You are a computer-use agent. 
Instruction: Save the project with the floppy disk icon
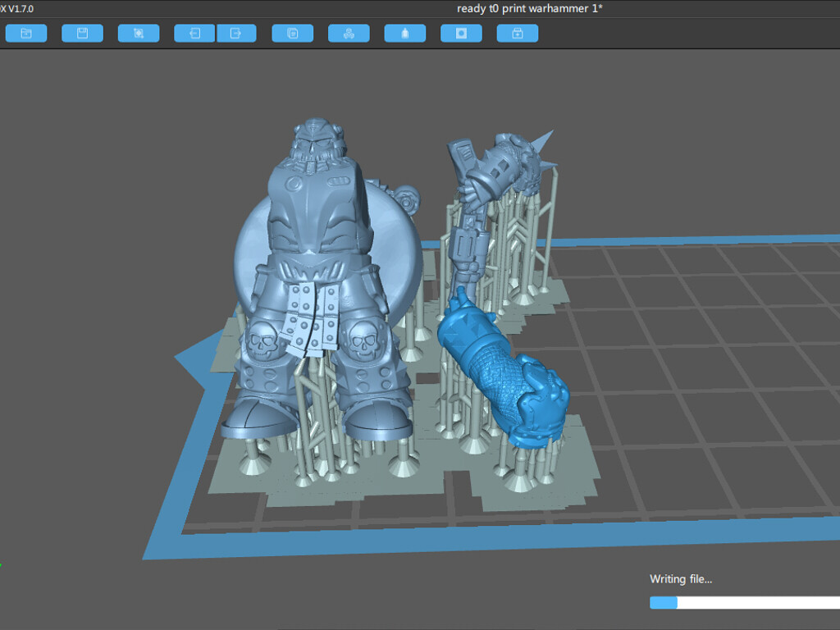(x=83, y=33)
